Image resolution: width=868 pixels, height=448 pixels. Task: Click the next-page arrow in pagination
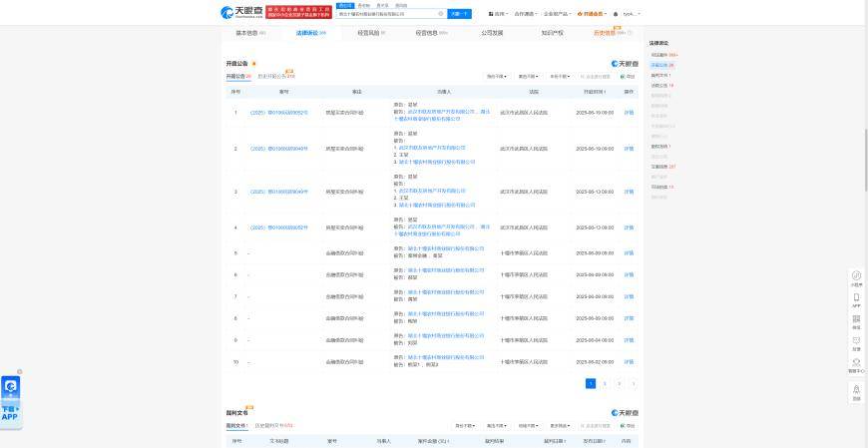(x=634, y=383)
